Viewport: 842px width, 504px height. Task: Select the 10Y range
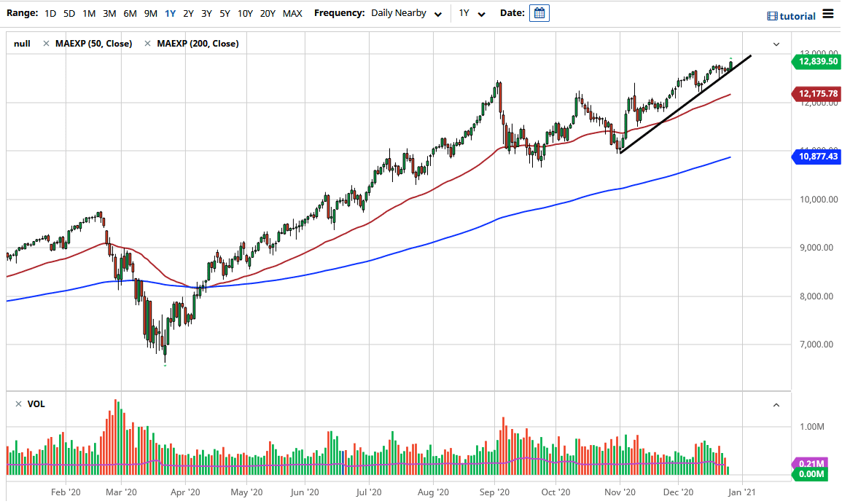point(244,13)
